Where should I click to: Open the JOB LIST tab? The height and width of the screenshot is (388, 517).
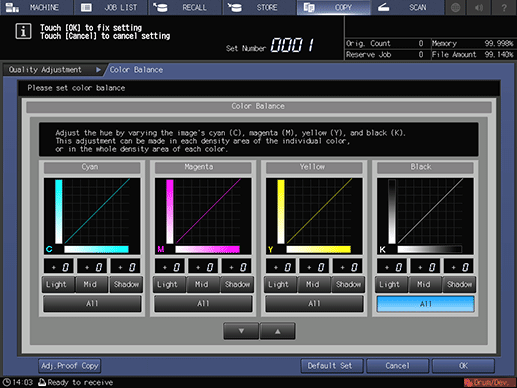click(x=111, y=7)
